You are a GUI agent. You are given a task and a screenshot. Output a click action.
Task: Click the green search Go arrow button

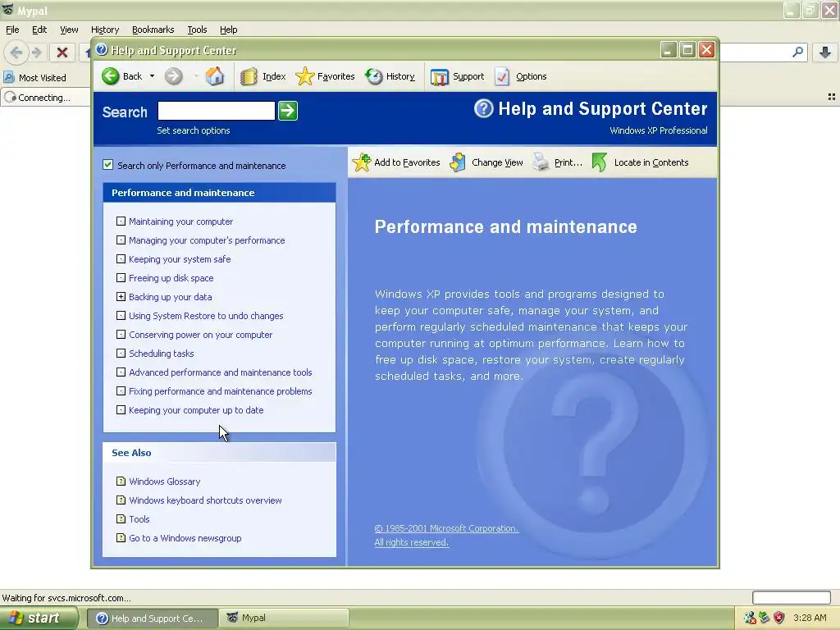coord(288,111)
